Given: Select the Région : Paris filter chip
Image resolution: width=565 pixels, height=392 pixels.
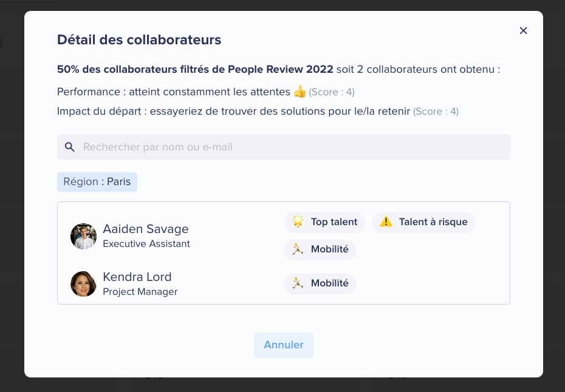Looking at the screenshot, I should pyautogui.click(x=97, y=182).
